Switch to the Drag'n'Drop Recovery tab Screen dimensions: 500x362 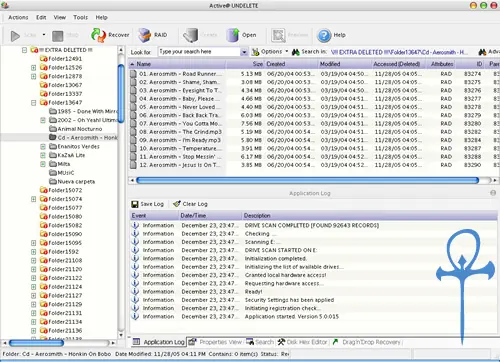(x=367, y=342)
